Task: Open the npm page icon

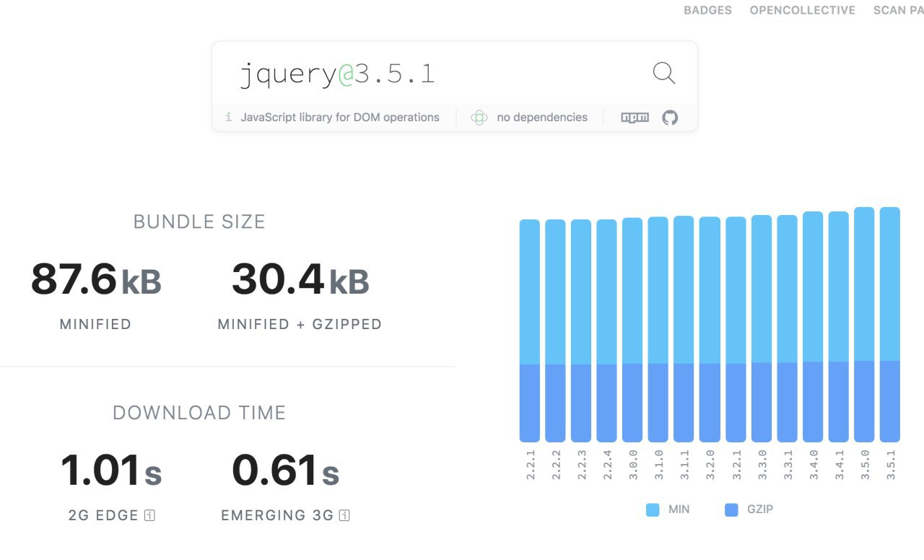Action: 635,118
